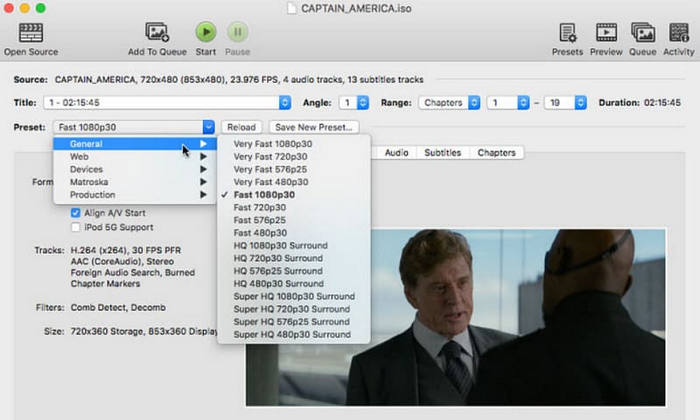Open the Range Chapters dropdown
The height and width of the screenshot is (420, 700).
[x=449, y=103]
